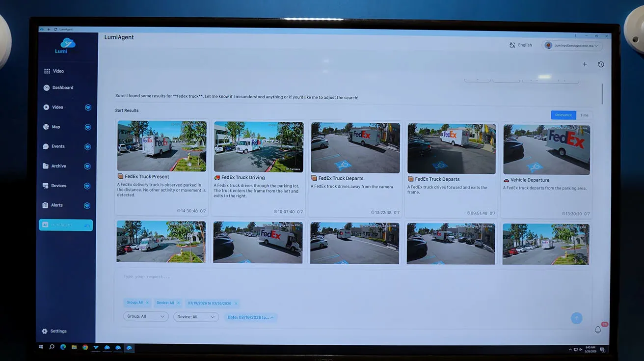This screenshot has width=644, height=361.
Task: Remove the Group: All filter tag
Action: (x=147, y=303)
